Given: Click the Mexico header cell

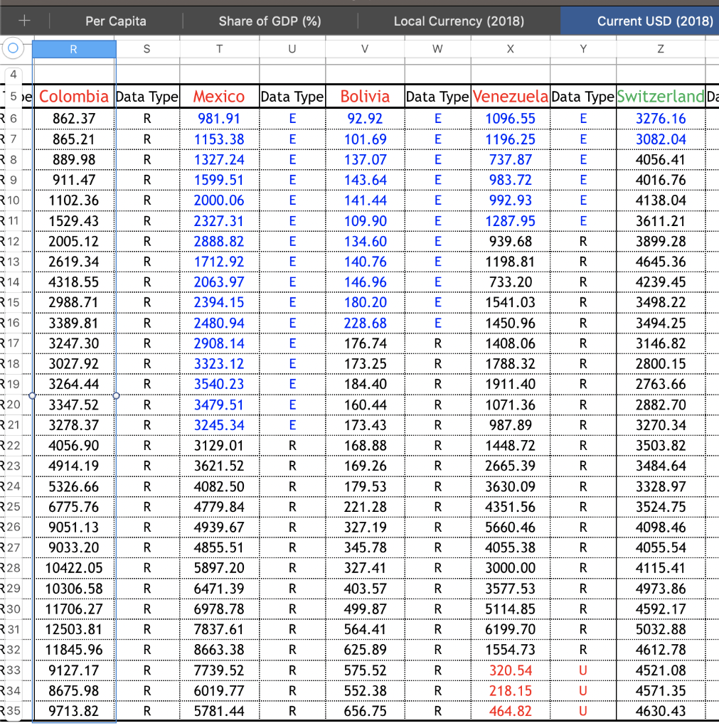Looking at the screenshot, I should pyautogui.click(x=219, y=97).
